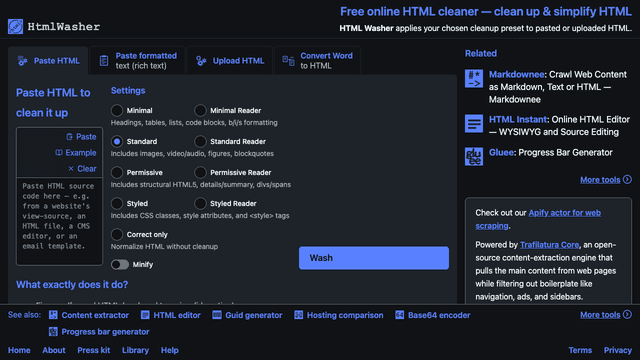Click arrow icon beside More tools in Related
Screen dimensions: 640x360
[627, 179]
